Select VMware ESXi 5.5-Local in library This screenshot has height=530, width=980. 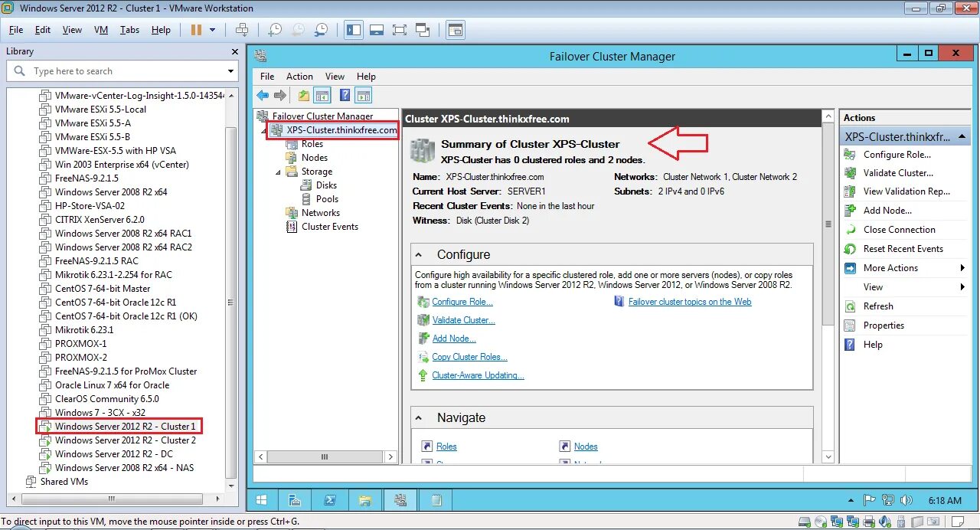(x=100, y=110)
